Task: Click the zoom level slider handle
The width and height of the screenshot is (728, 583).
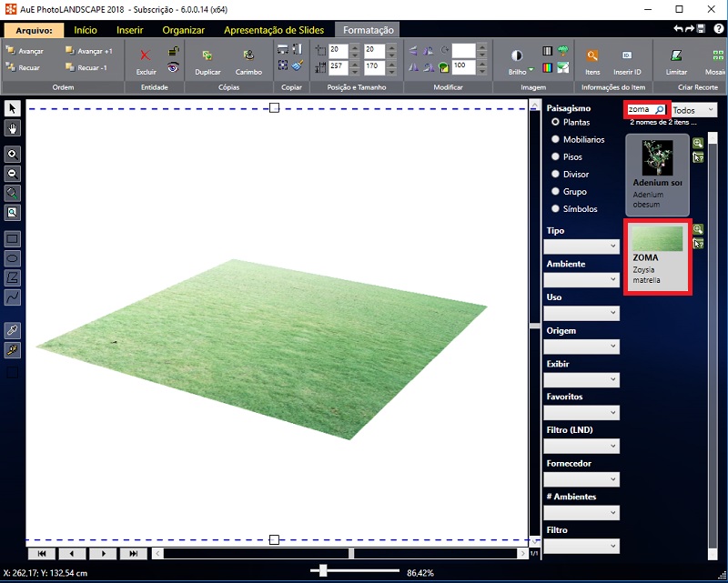Action: click(325, 572)
